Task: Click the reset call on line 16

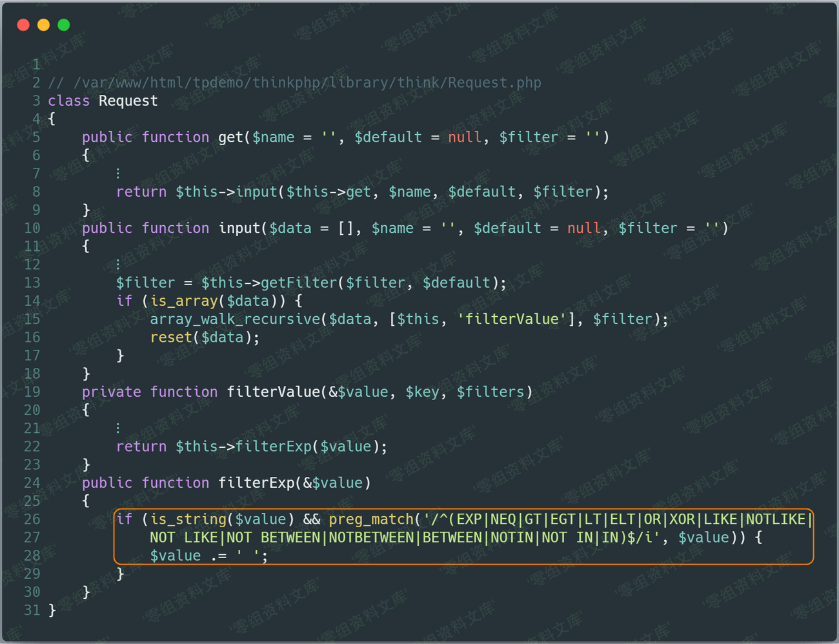Action: (x=171, y=337)
